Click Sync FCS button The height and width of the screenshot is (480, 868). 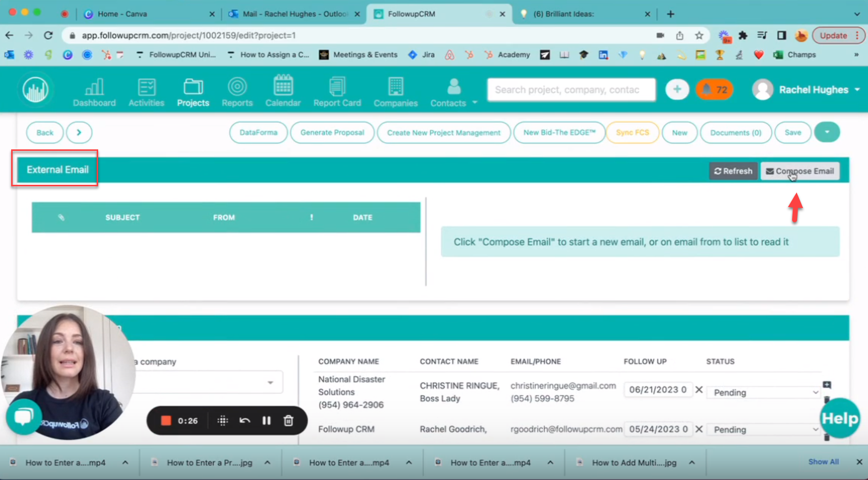632,133
